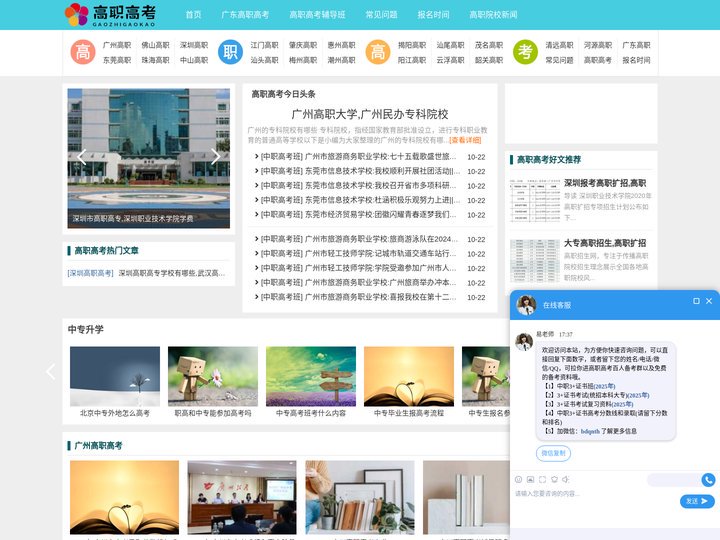720x540 pixels.
Task: Click the 微信复制 button in chat
Action: 553,453
